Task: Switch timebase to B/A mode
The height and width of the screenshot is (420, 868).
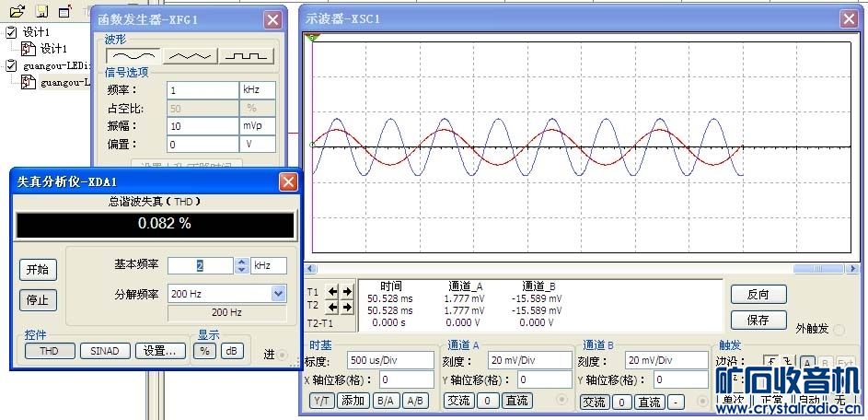Action: click(386, 401)
